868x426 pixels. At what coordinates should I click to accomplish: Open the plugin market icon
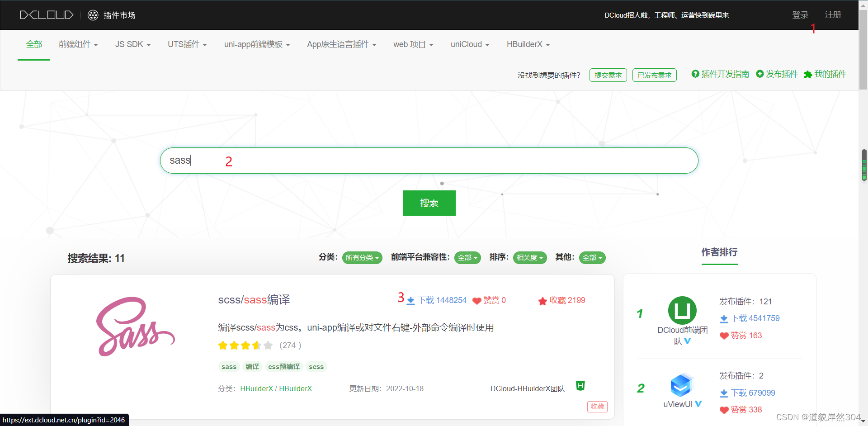click(93, 15)
